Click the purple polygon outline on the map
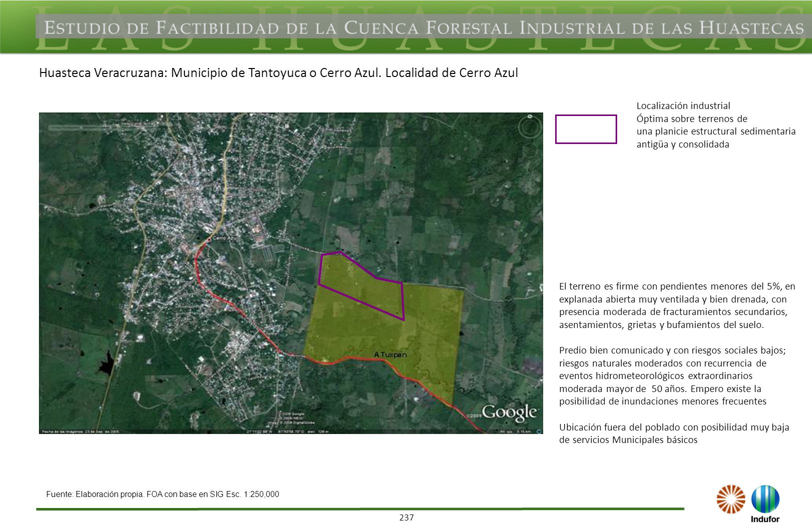812x527 pixels. coord(361,285)
